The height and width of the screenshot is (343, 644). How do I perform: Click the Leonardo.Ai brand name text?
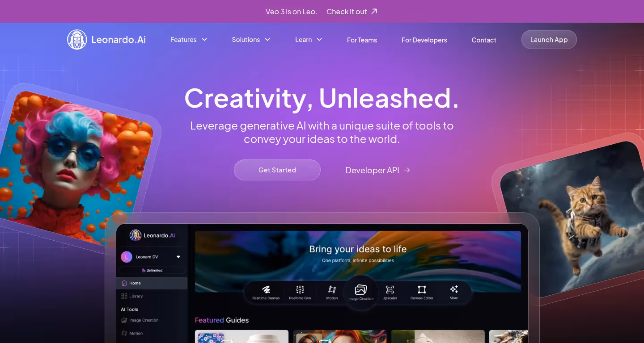[119, 40]
